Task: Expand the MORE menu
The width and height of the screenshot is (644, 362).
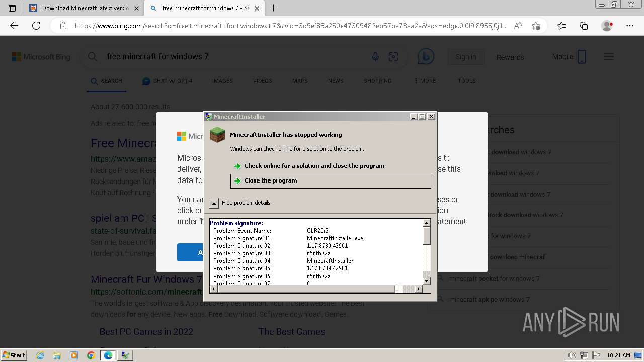Action: tap(425, 81)
